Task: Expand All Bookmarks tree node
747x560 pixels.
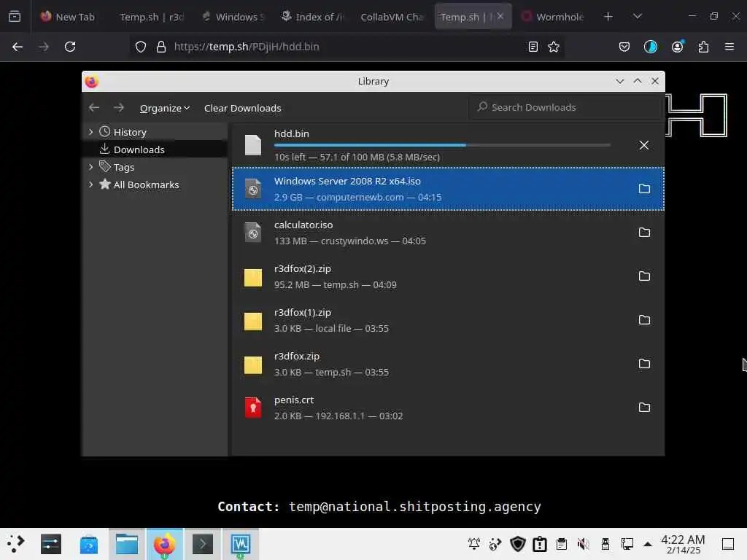Action: (x=91, y=184)
